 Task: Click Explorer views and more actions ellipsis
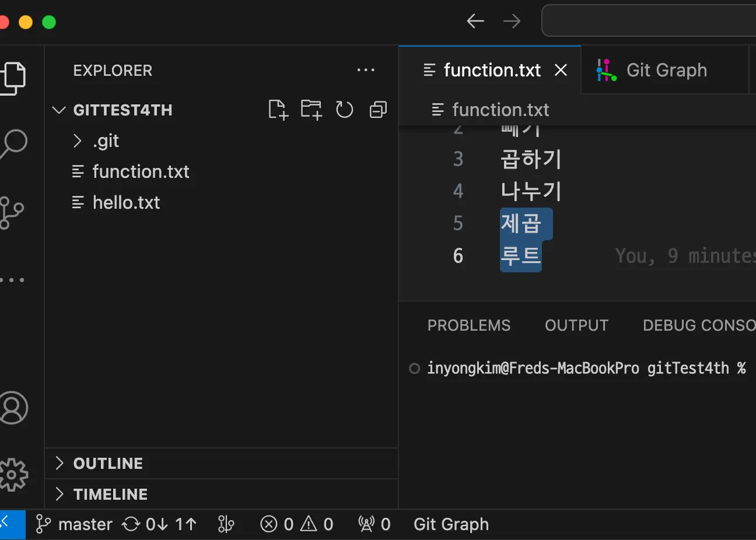tap(366, 71)
